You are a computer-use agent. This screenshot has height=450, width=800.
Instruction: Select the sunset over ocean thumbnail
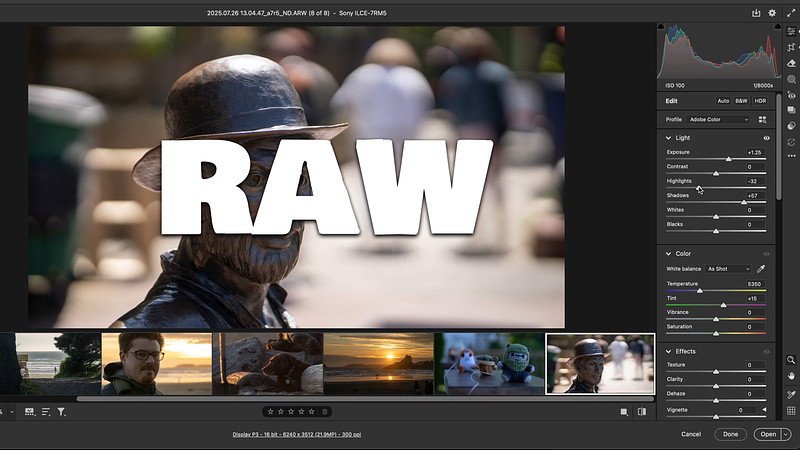pyautogui.click(x=379, y=364)
